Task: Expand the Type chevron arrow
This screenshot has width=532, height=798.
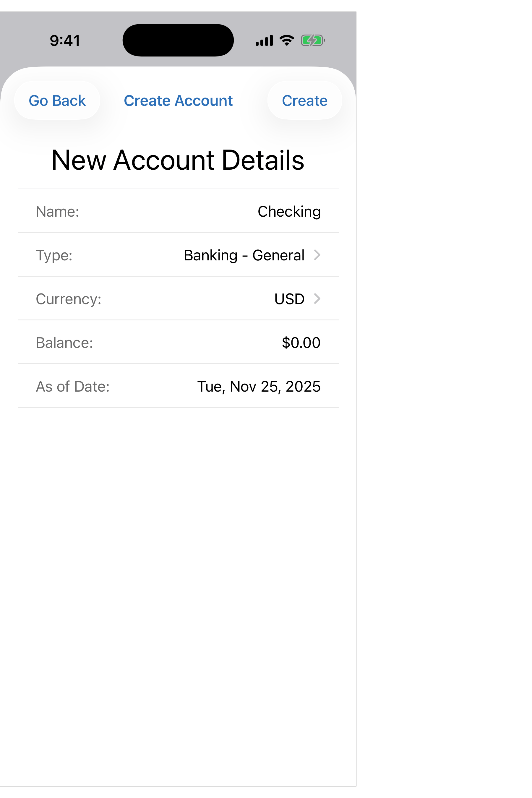Action: (317, 255)
